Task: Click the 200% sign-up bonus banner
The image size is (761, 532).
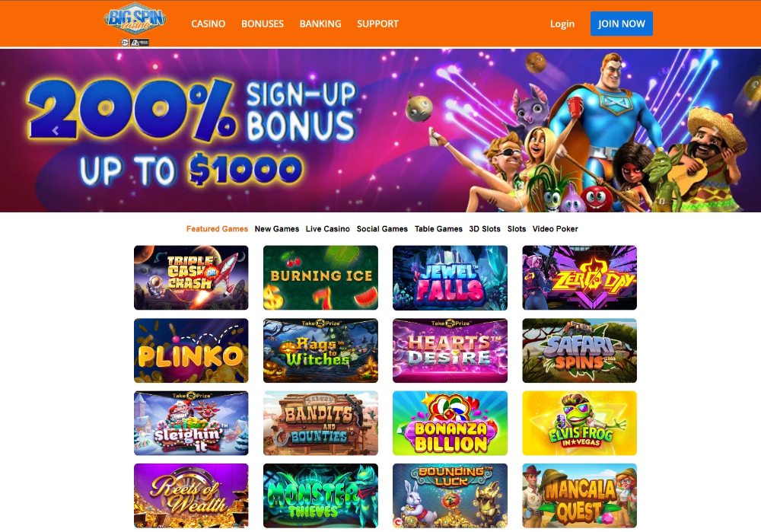Action: [380, 130]
